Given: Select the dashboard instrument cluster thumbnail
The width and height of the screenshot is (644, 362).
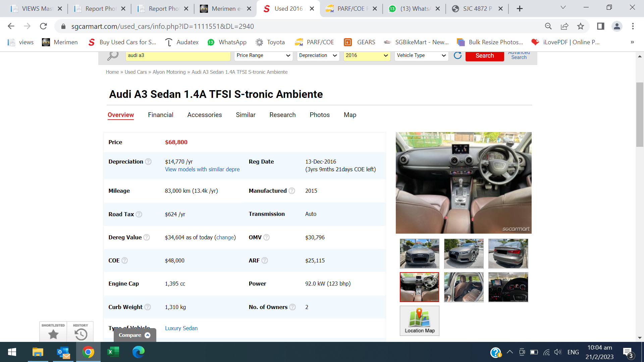Looking at the screenshot, I should point(508,287).
